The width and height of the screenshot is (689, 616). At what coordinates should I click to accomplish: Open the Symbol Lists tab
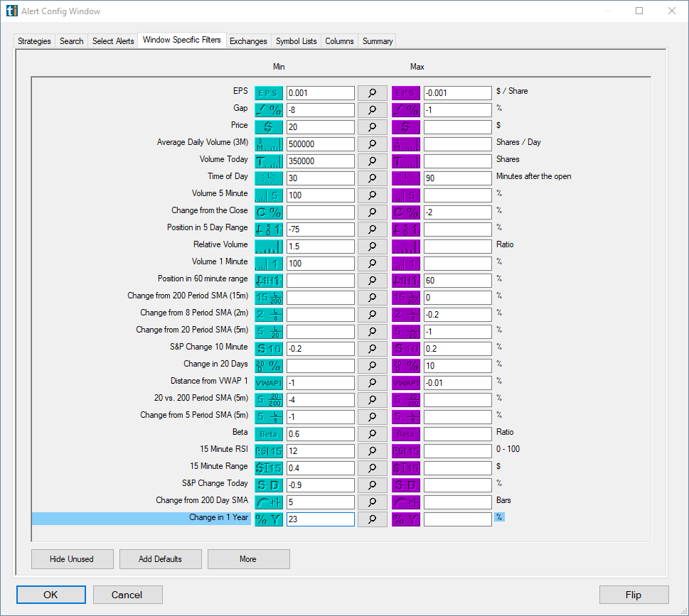(295, 40)
